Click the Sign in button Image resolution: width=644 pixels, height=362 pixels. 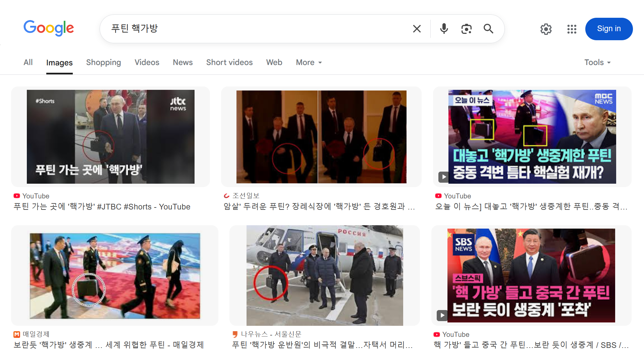pyautogui.click(x=608, y=29)
